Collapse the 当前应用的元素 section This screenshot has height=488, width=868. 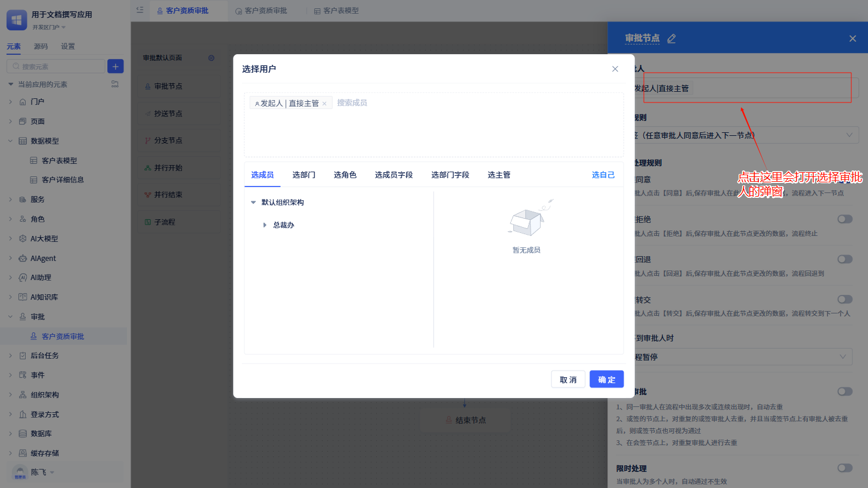(11, 84)
